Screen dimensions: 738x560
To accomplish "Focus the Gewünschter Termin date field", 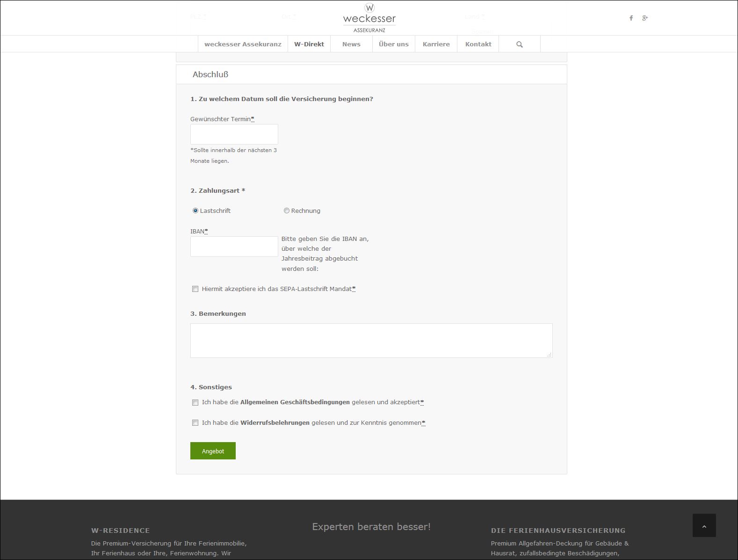I will 234,134.
